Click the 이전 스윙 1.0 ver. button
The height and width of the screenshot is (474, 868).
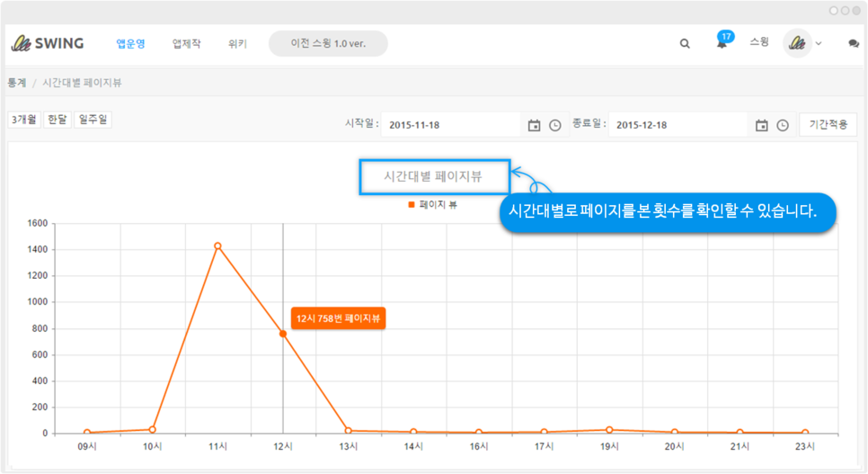point(328,43)
